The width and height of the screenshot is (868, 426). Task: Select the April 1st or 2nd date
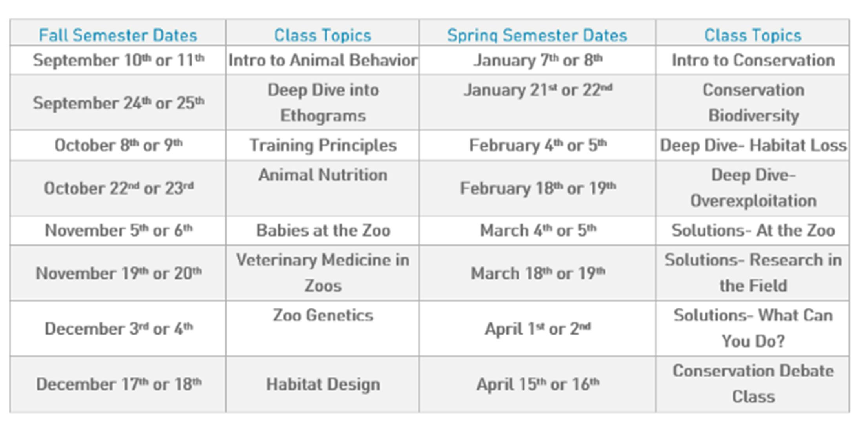coord(537,329)
